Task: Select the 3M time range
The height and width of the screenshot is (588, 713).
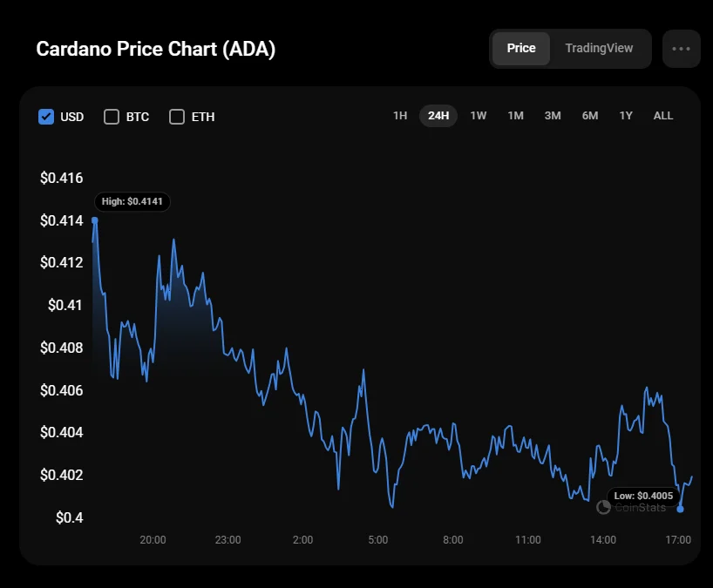Action: coord(553,116)
